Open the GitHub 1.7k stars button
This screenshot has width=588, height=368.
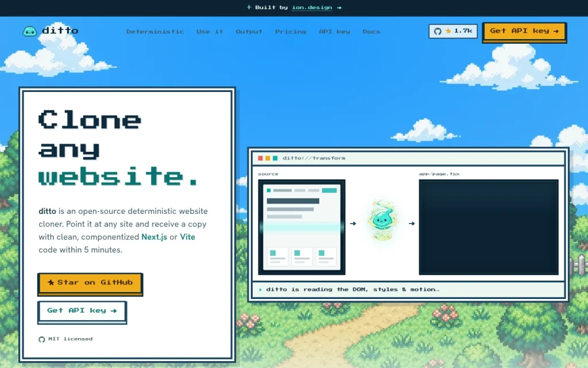point(453,31)
